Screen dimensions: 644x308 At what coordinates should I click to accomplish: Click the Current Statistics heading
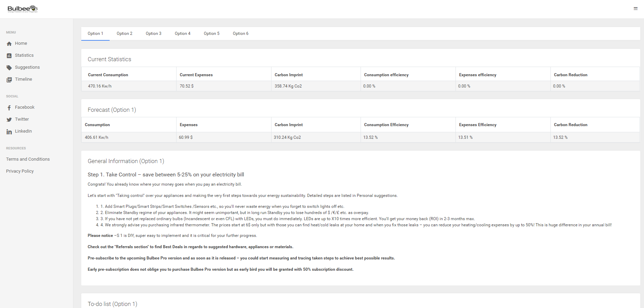coord(109,59)
